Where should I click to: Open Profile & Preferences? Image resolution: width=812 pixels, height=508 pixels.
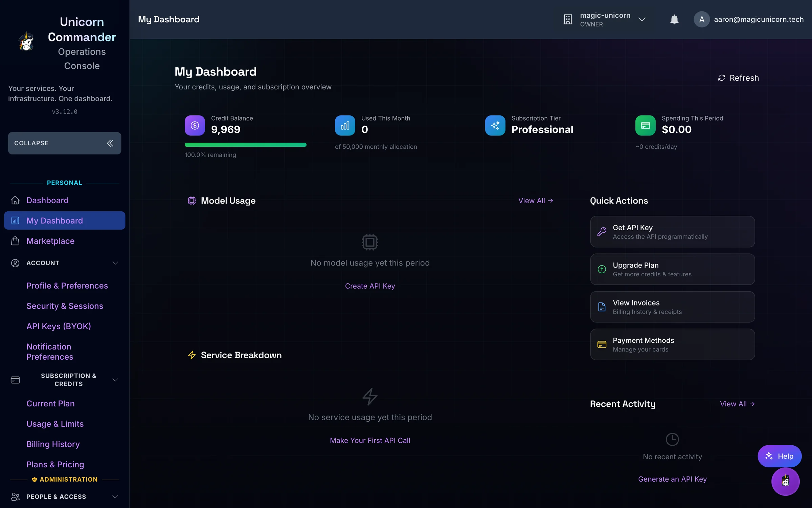click(67, 286)
